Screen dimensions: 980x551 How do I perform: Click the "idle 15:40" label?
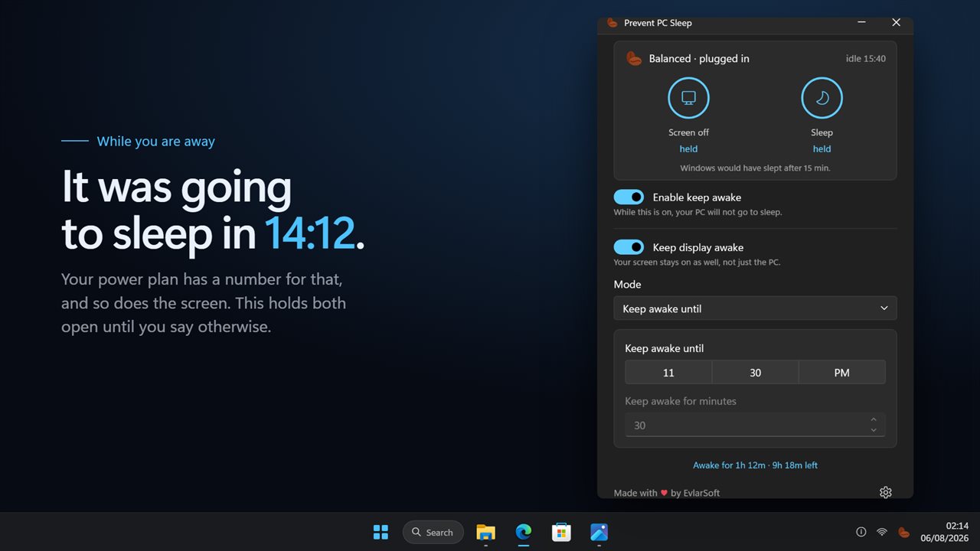(866, 59)
